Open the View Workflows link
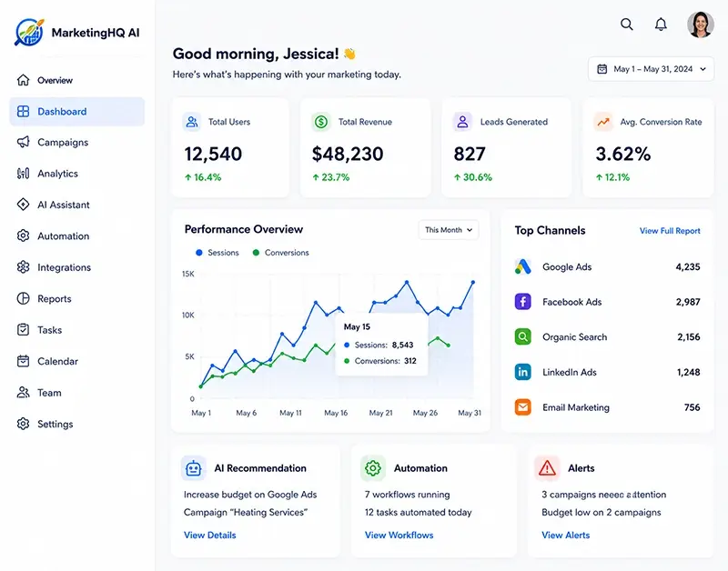The height and width of the screenshot is (571, 728). [x=399, y=535]
